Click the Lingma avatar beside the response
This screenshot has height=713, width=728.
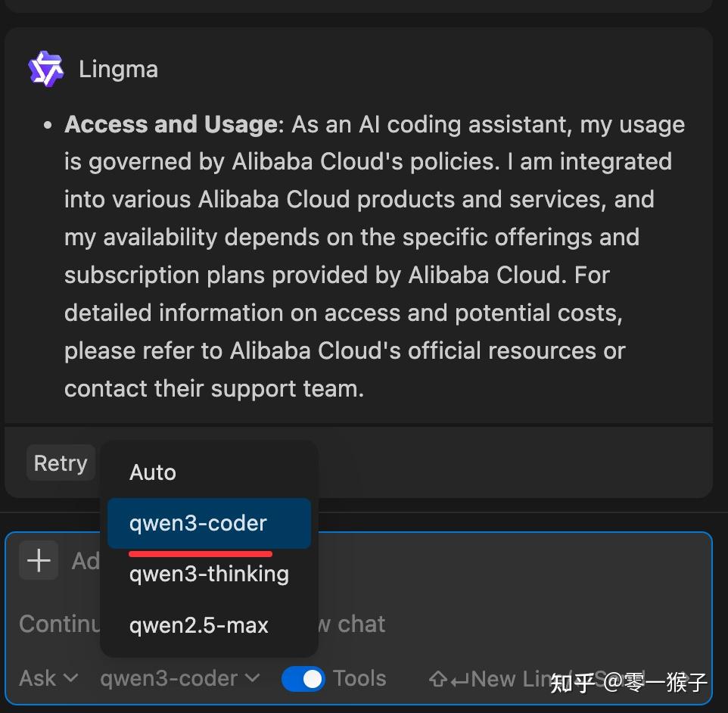click(43, 67)
